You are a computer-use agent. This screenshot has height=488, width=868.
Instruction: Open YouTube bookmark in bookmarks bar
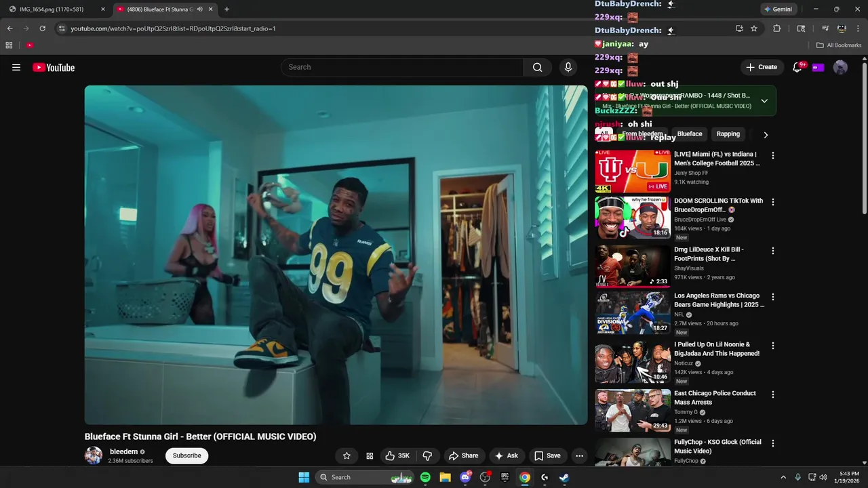click(30, 45)
